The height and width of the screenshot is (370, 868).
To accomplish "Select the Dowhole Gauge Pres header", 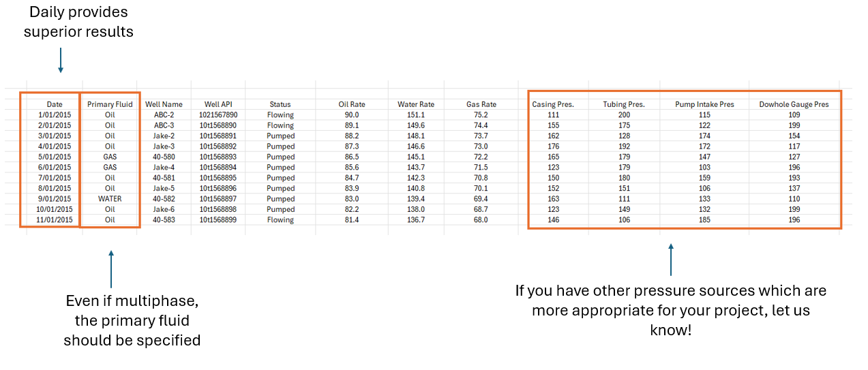I will pos(794,104).
